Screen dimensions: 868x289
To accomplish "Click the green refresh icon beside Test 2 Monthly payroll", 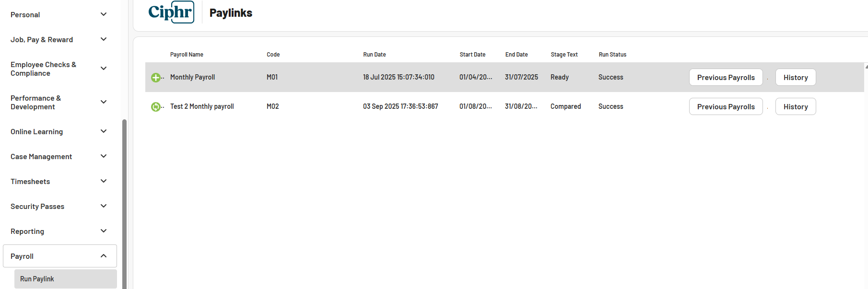I will coord(156,107).
